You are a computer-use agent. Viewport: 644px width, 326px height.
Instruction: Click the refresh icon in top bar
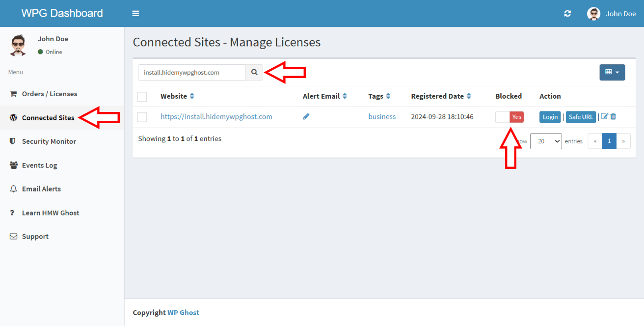coord(567,14)
